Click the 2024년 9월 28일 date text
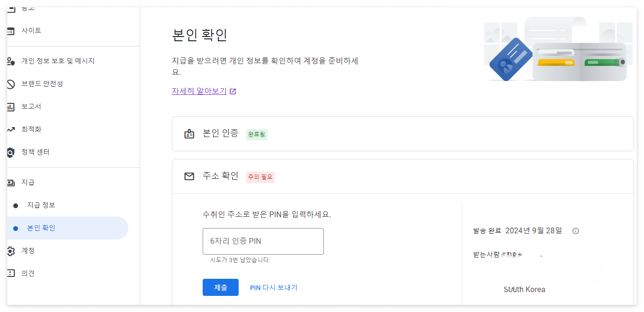 (534, 231)
